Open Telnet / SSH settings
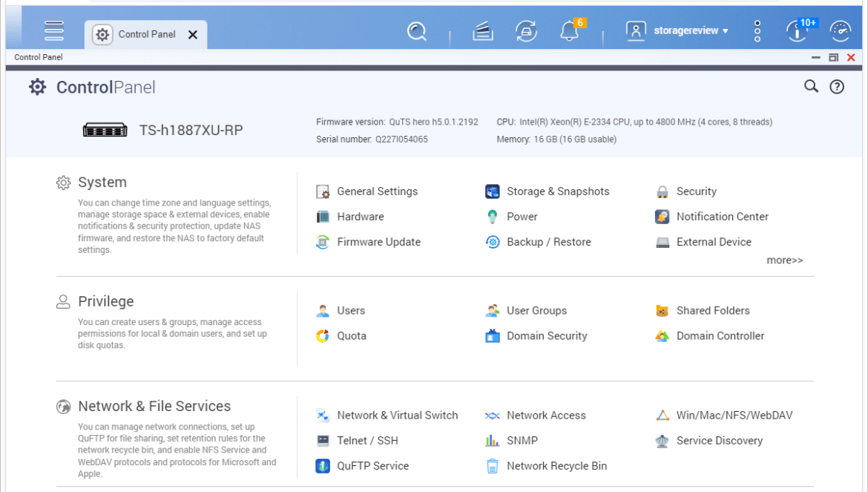This screenshot has height=492, width=868. point(367,441)
